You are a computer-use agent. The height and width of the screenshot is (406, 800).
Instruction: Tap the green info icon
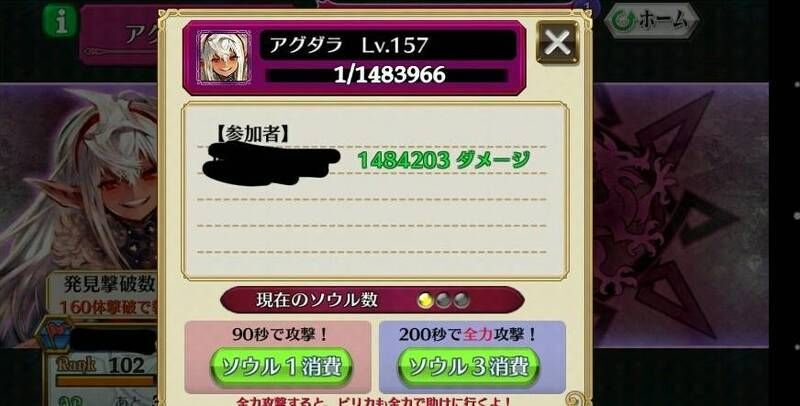tap(61, 21)
